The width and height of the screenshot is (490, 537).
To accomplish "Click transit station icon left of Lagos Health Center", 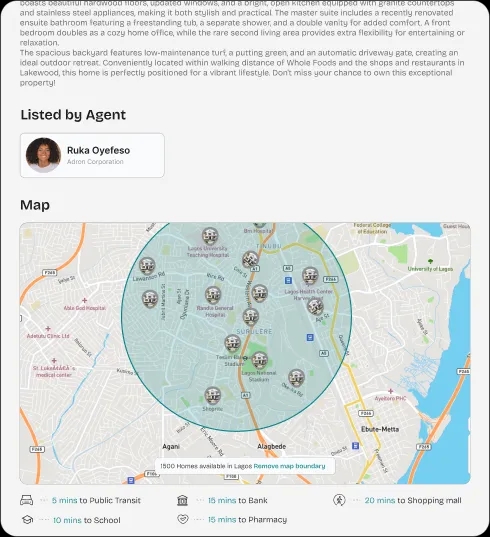I will [x=288, y=280].
